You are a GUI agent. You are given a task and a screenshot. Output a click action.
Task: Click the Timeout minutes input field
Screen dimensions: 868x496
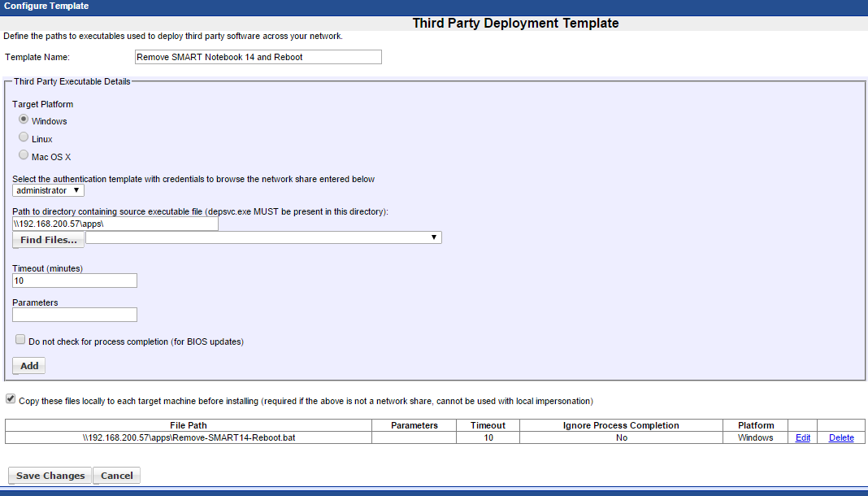pos(75,281)
